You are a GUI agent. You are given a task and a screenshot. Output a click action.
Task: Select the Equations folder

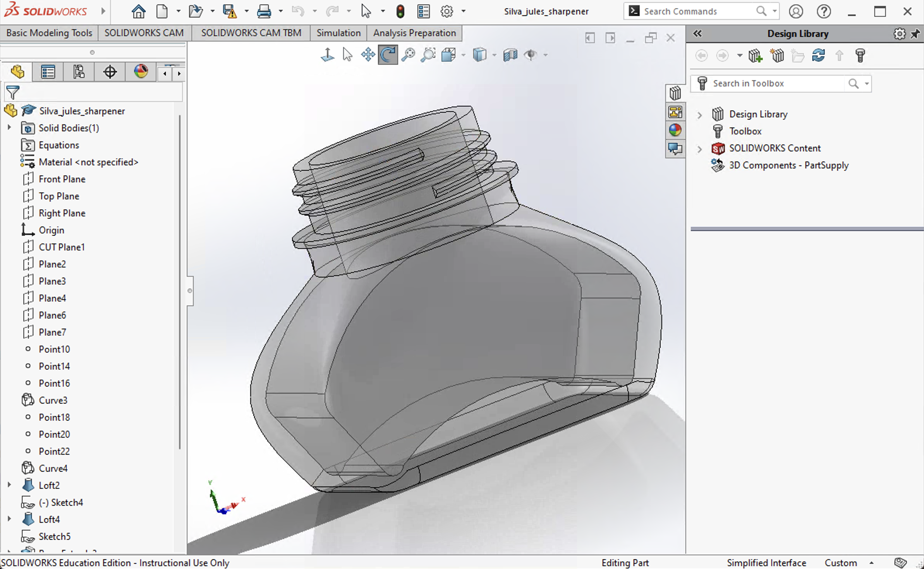[x=59, y=145]
